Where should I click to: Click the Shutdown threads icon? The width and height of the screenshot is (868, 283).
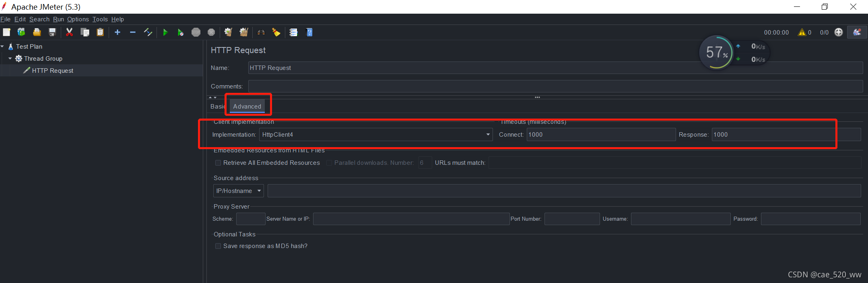(x=211, y=32)
